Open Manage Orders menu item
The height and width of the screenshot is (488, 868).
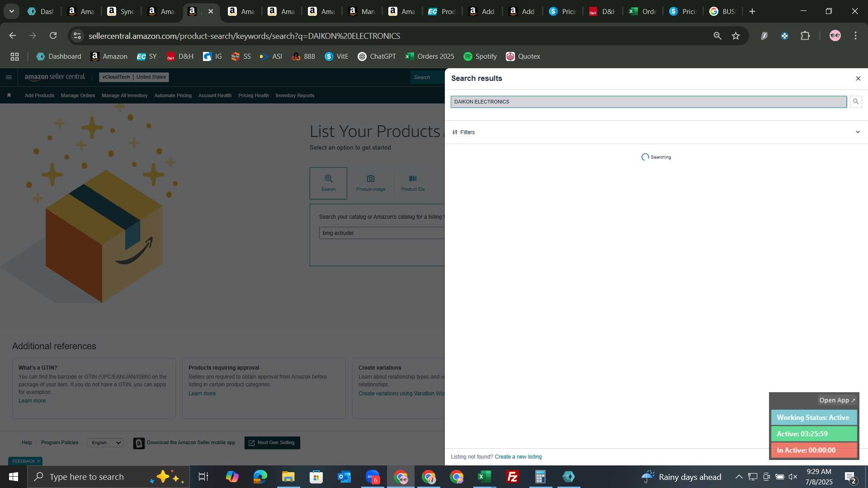point(78,95)
